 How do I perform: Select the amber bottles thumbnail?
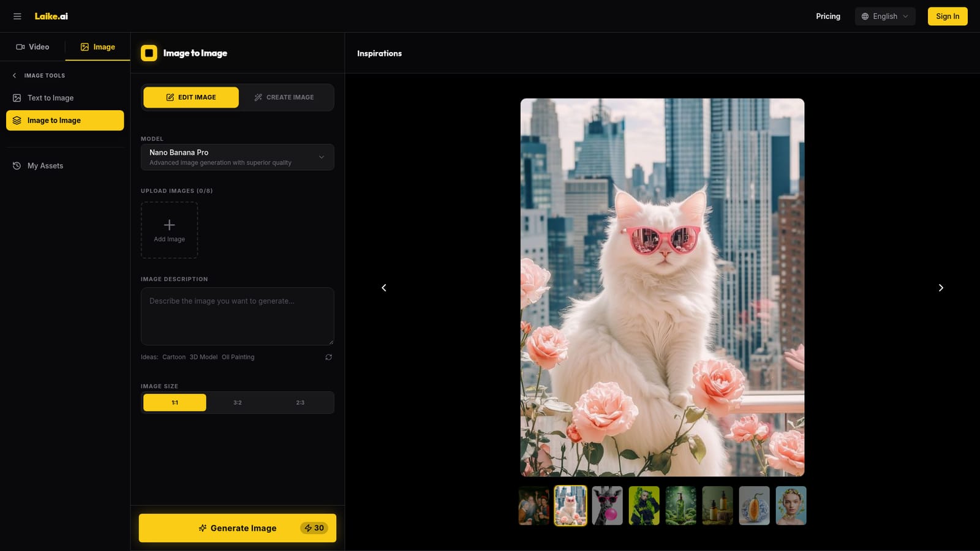pyautogui.click(x=718, y=506)
